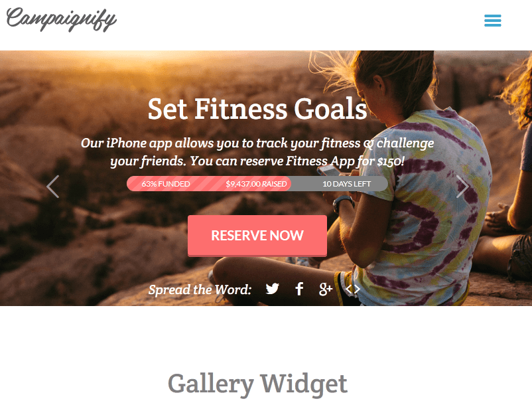
Task: Share on Facebook icon
Action: (x=299, y=289)
